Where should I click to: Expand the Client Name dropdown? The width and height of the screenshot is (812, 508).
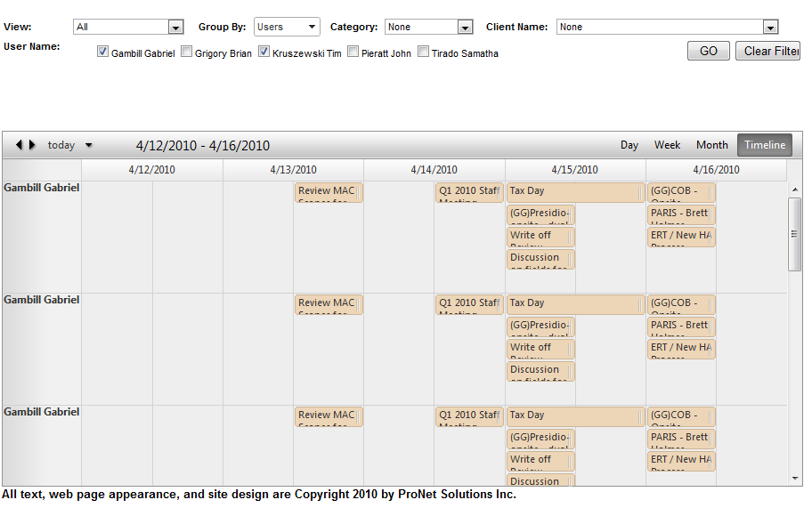770,28
